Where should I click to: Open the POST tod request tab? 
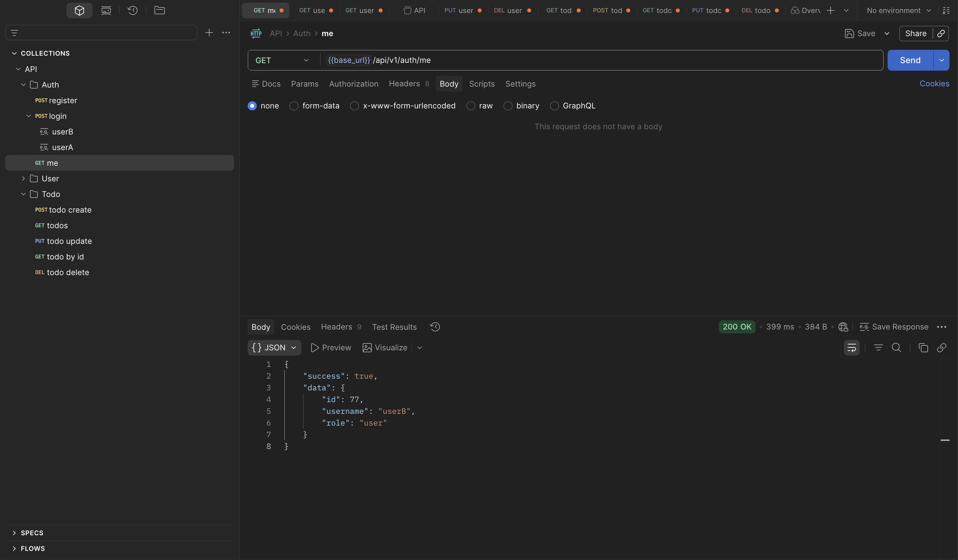[611, 11]
